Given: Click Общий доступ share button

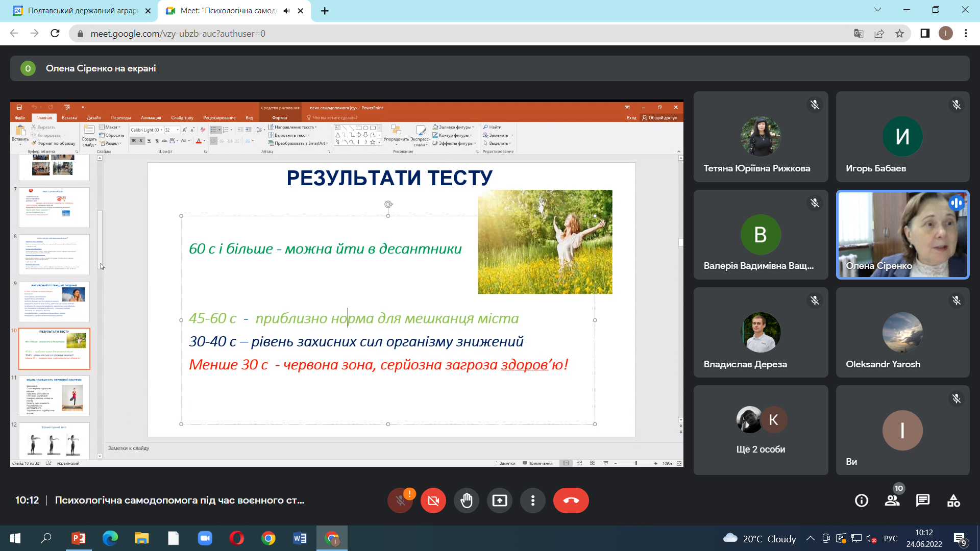Looking at the screenshot, I should point(659,117).
